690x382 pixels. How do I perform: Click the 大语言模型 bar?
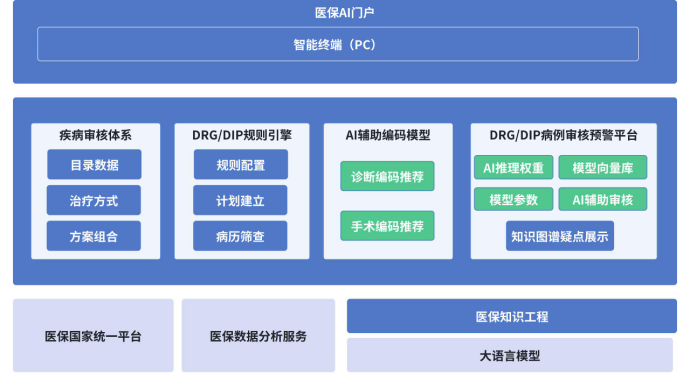tap(510, 355)
